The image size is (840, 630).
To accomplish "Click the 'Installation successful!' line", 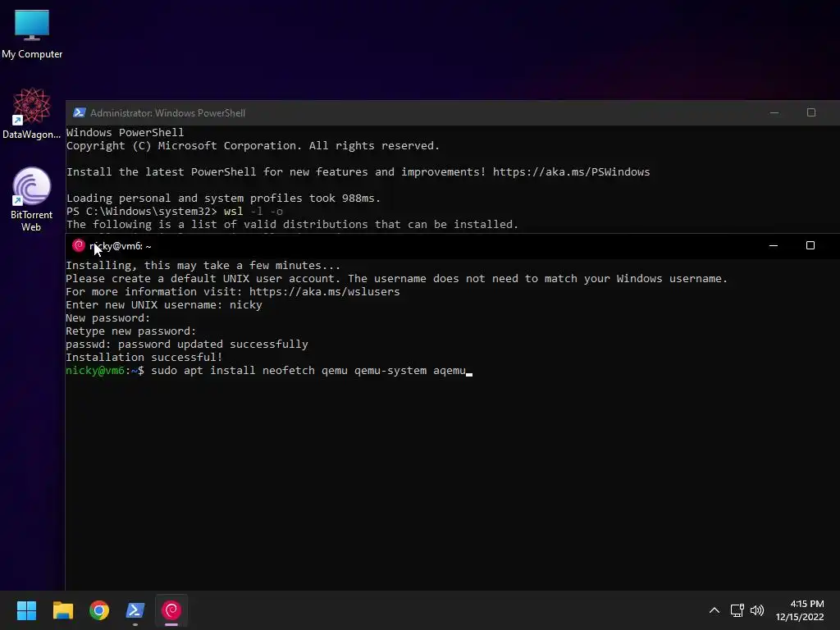I will (x=144, y=358).
